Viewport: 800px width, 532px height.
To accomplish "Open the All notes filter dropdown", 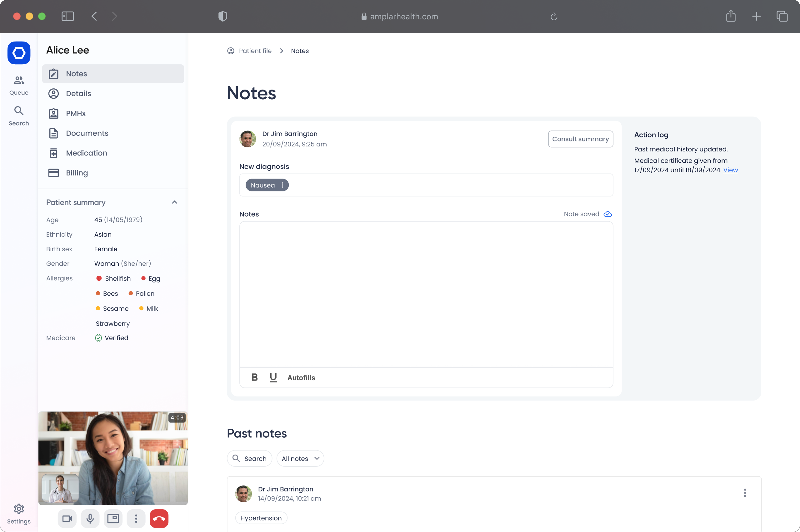I will click(x=300, y=458).
